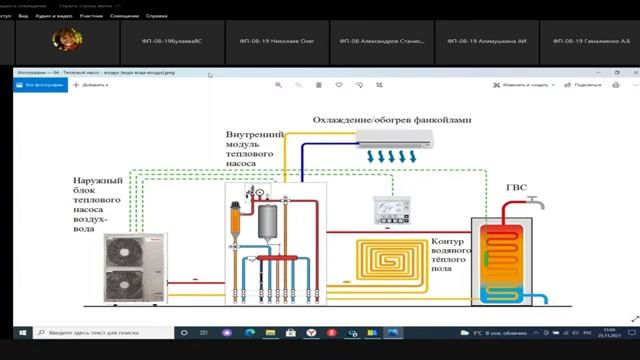Rotate the photo using rotate icon

359,85
